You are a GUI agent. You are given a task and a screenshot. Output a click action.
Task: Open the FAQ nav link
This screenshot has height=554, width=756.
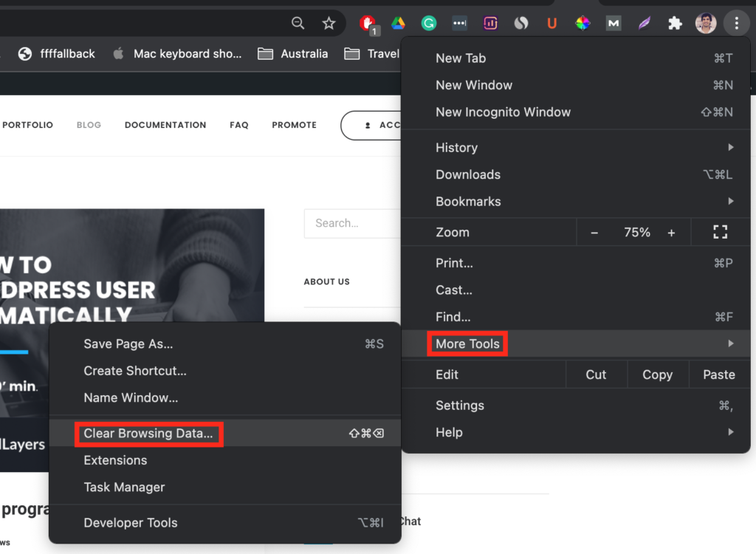click(239, 125)
